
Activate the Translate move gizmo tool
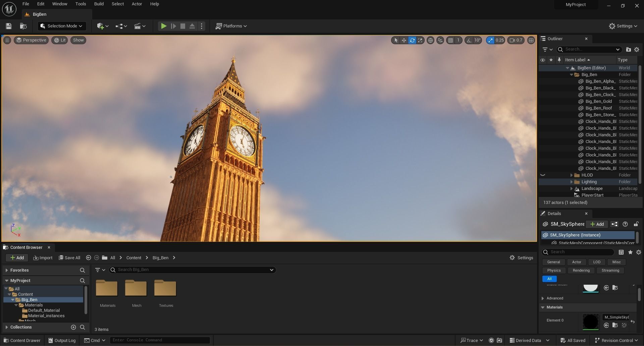tap(404, 40)
